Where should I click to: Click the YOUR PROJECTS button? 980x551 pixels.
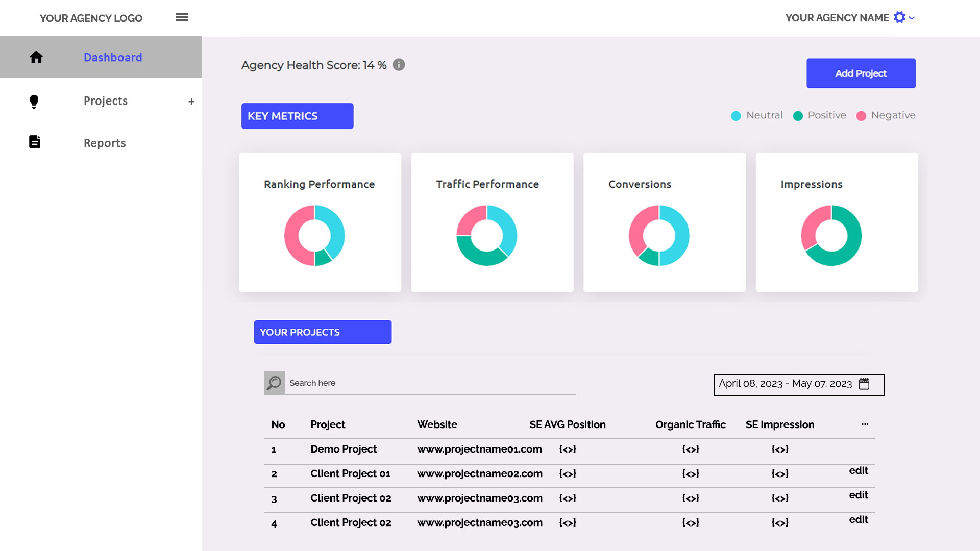click(x=323, y=332)
